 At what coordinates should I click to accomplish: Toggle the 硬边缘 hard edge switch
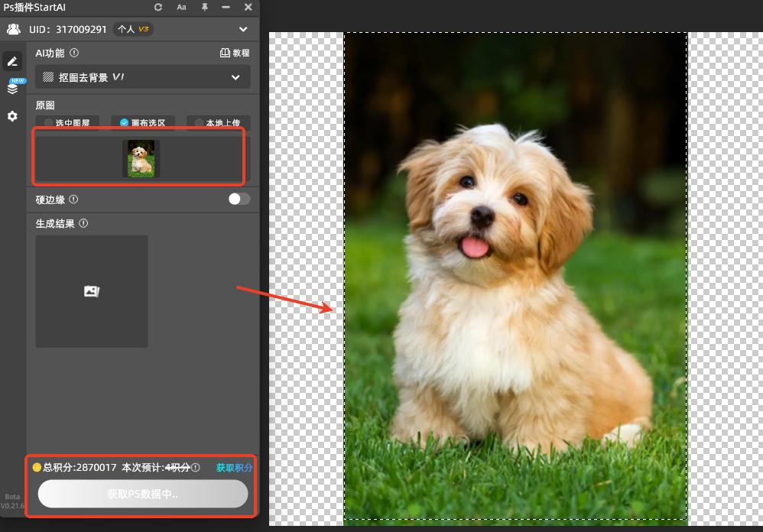tap(239, 199)
